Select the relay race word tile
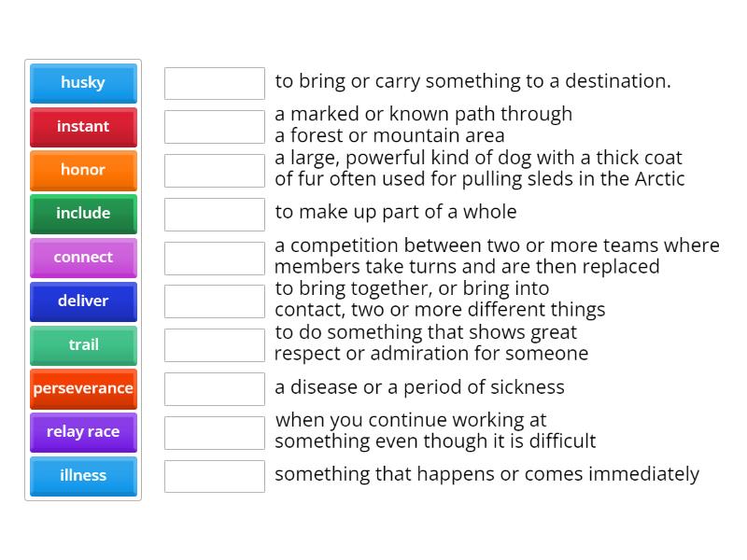 coord(83,432)
